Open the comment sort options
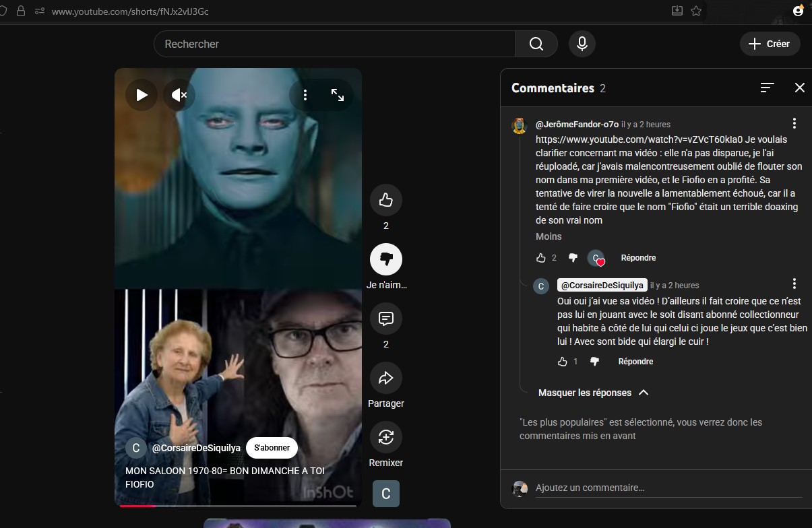Screen dimensions: 812x528 (x=767, y=88)
